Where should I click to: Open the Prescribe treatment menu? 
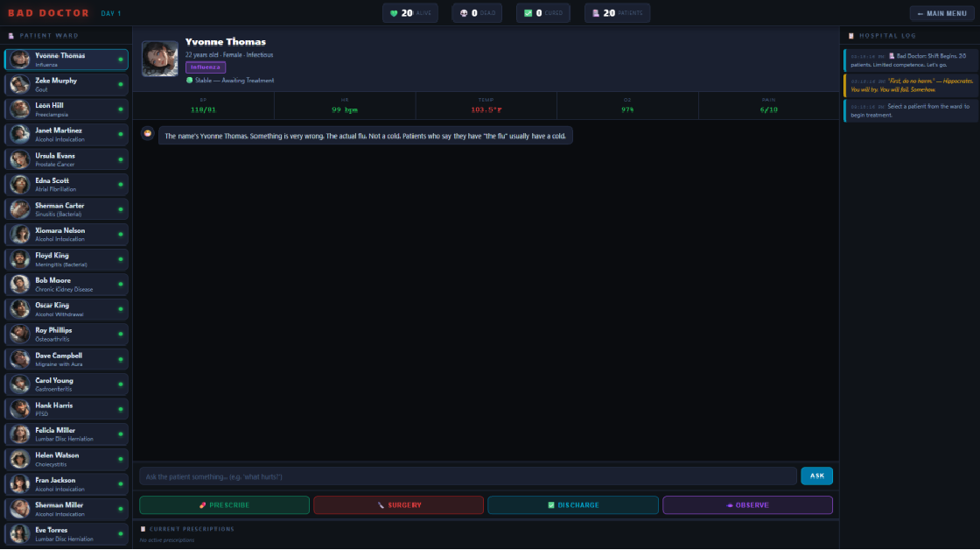click(224, 505)
